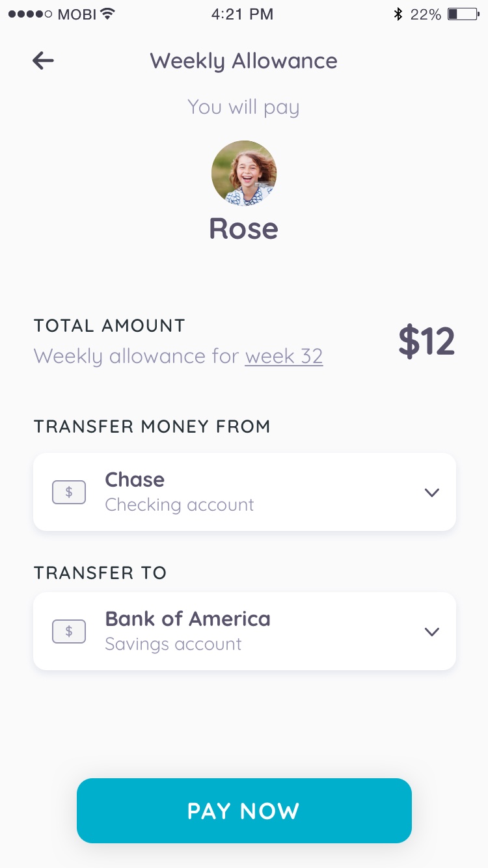
Task: Expand the Chase account chevron
Action: tap(432, 493)
